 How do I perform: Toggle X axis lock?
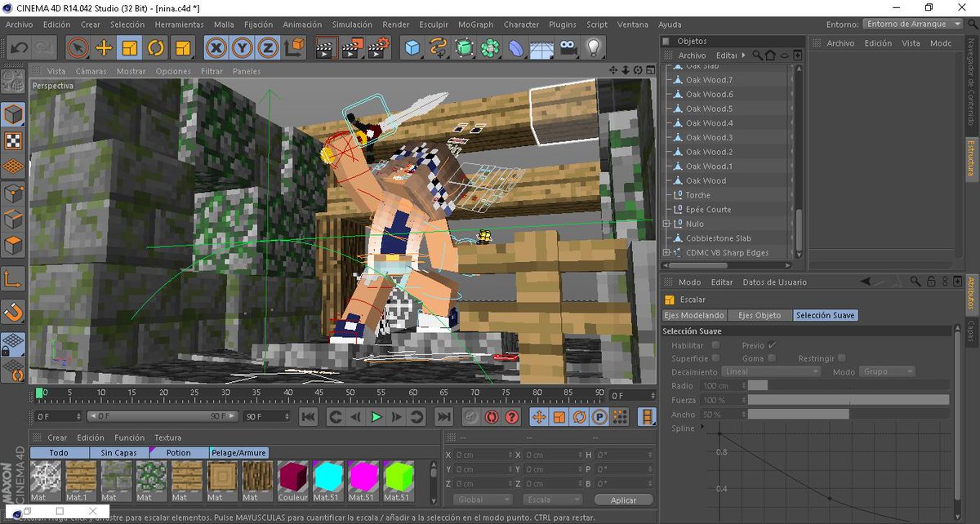[216, 47]
